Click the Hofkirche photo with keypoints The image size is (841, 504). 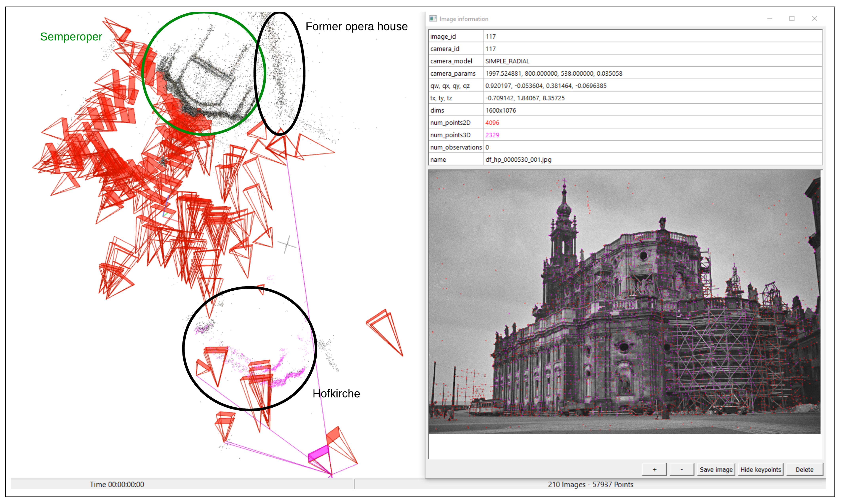(624, 302)
